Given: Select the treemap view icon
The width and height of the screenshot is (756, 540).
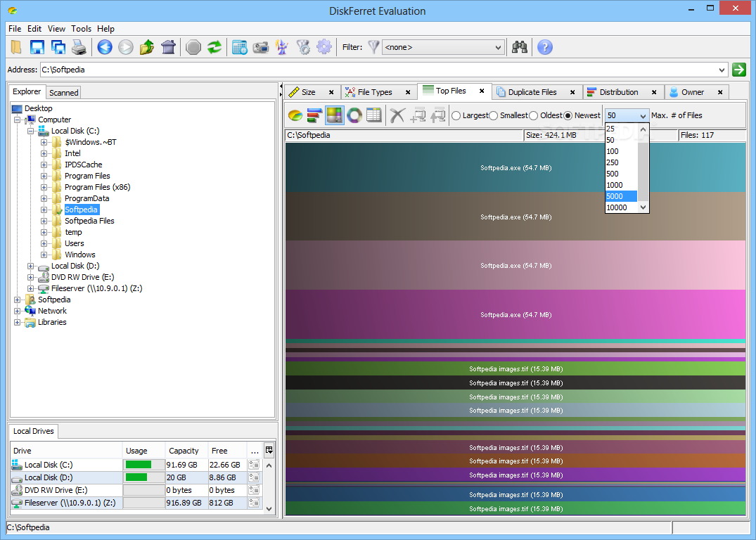Looking at the screenshot, I should (x=335, y=115).
